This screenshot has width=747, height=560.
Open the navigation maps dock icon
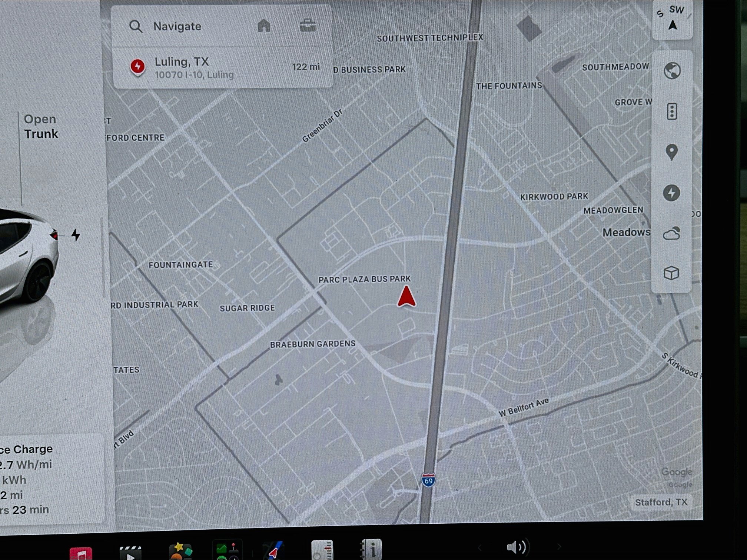coord(273,551)
